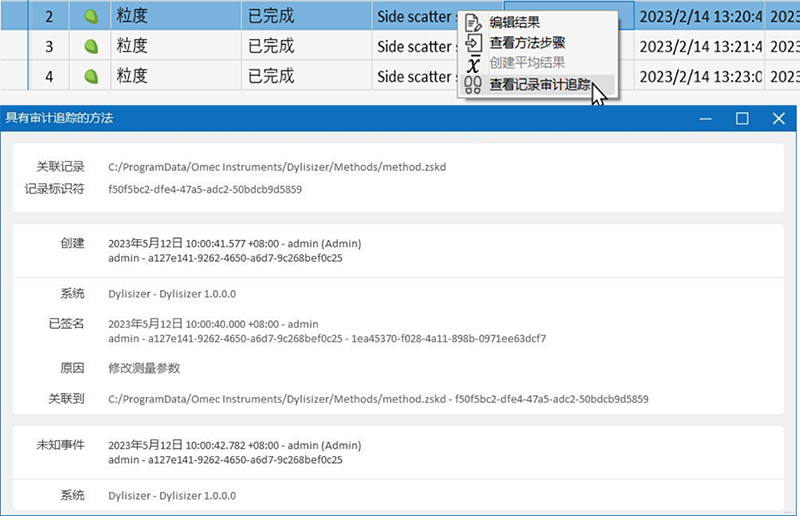Click the view method steps icon

coord(473,42)
